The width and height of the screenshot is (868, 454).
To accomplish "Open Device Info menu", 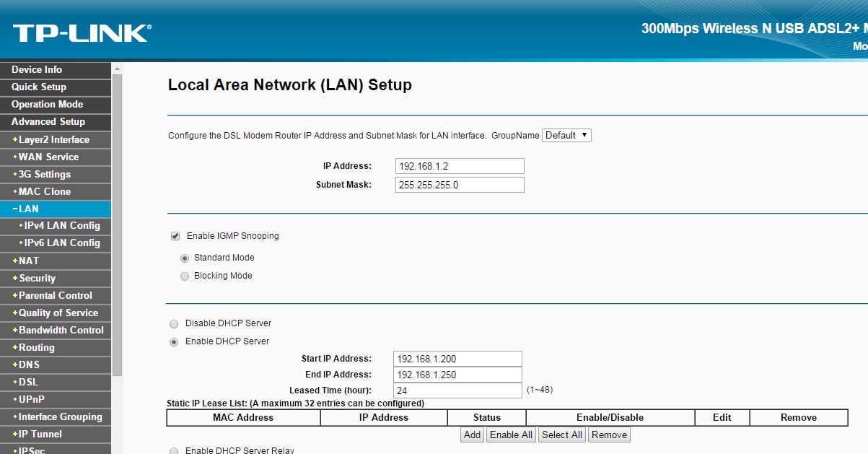I will tap(56, 70).
